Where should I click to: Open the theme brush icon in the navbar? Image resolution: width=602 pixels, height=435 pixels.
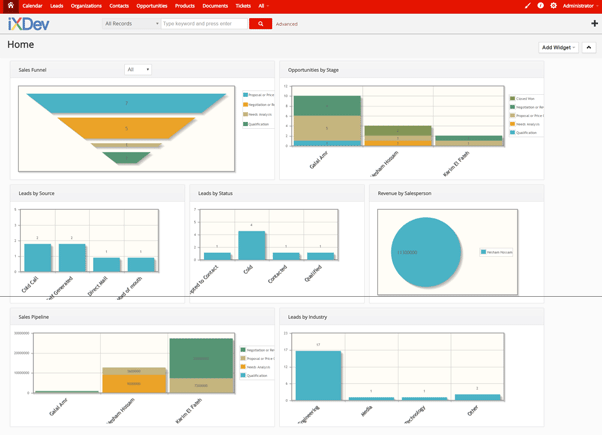528,6
